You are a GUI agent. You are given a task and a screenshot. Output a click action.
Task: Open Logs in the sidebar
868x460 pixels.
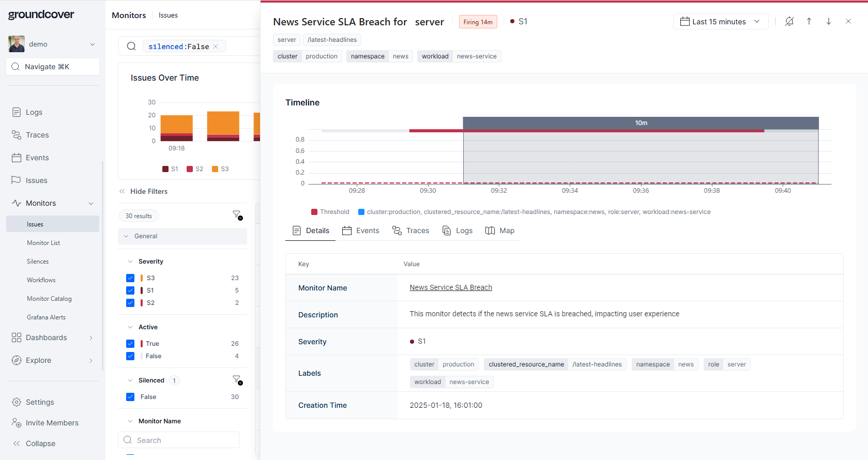pyautogui.click(x=34, y=112)
